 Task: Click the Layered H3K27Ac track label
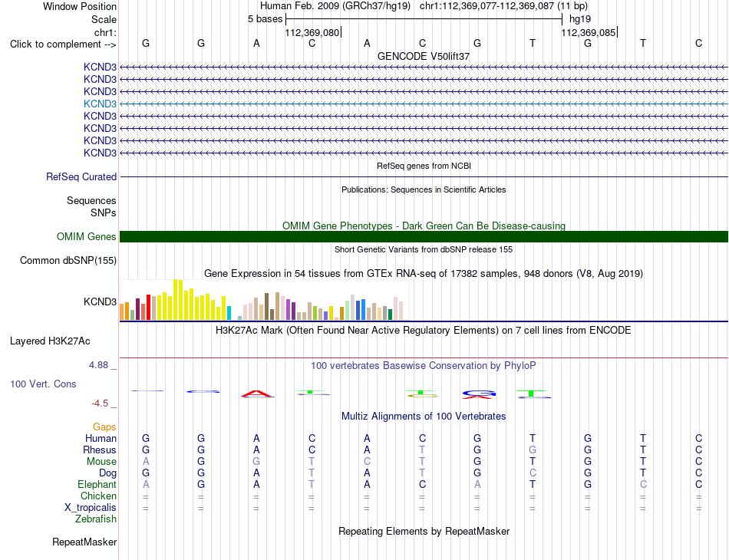tap(50, 341)
